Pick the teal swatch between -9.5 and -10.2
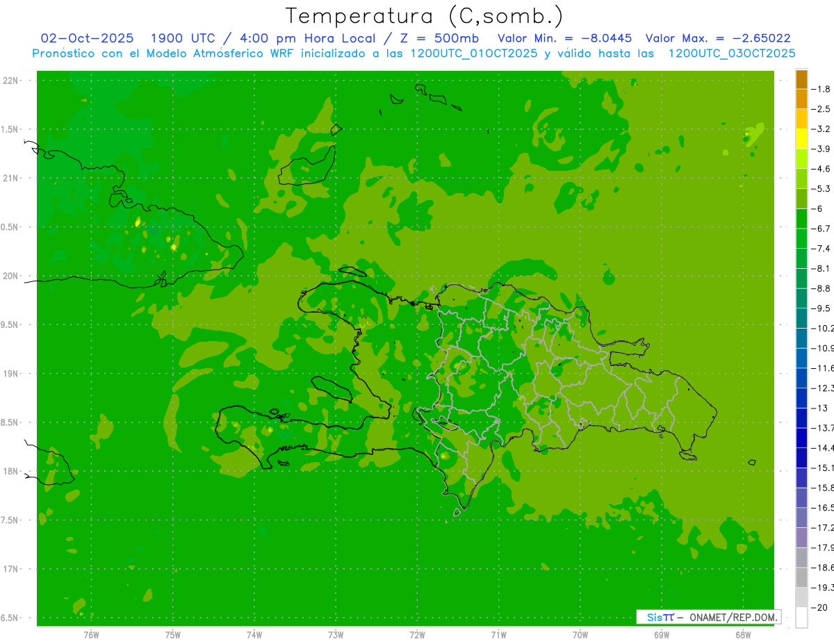 (x=801, y=318)
